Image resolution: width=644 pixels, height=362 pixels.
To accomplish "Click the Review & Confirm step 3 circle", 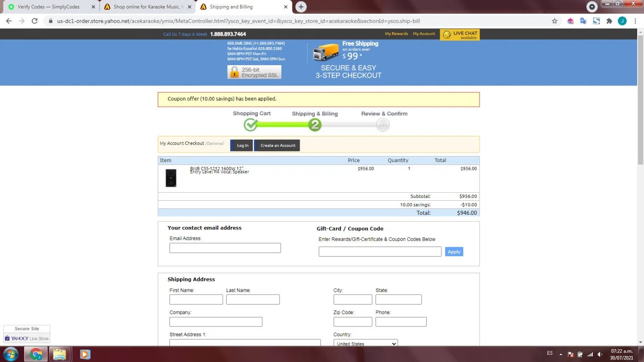I will click(383, 125).
